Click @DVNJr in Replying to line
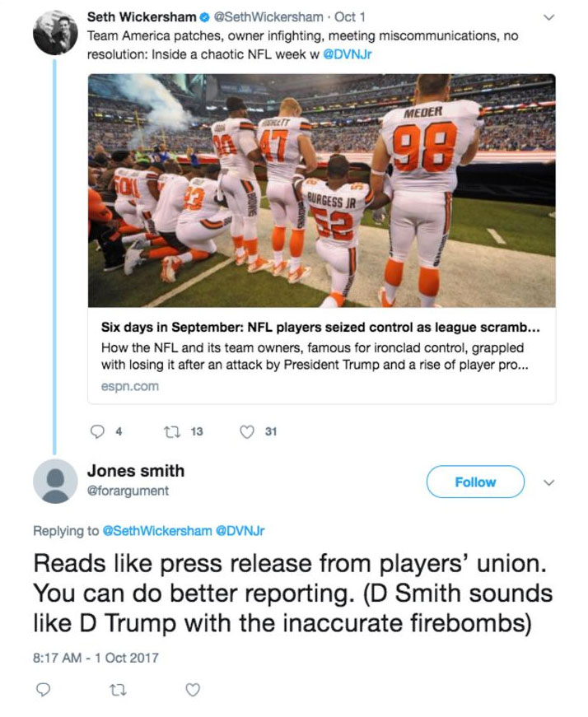The image size is (588, 717). (x=240, y=531)
